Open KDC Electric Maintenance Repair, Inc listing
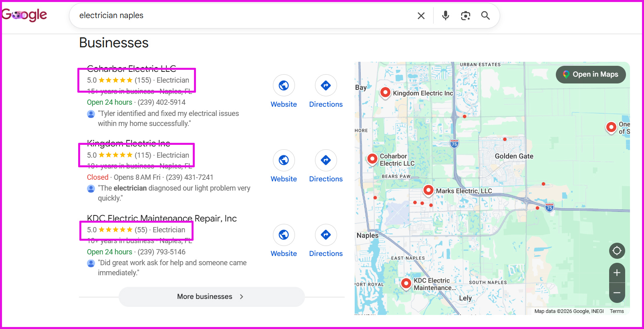Viewport: 644px width, 329px height. (162, 218)
